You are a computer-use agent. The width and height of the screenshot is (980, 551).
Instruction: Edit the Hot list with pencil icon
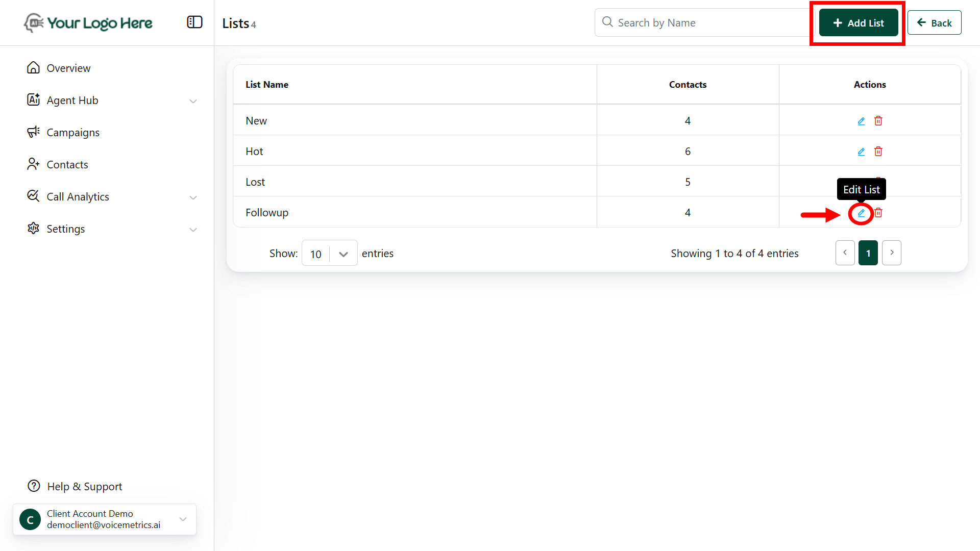coord(861,152)
